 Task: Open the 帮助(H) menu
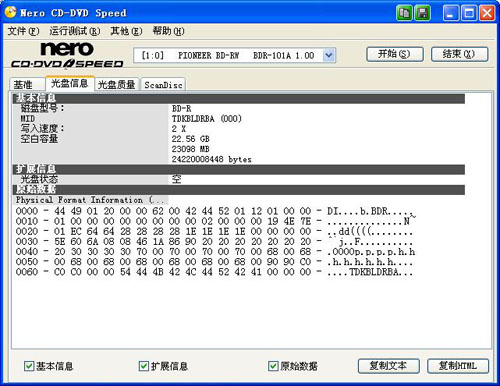pyautogui.click(x=168, y=31)
